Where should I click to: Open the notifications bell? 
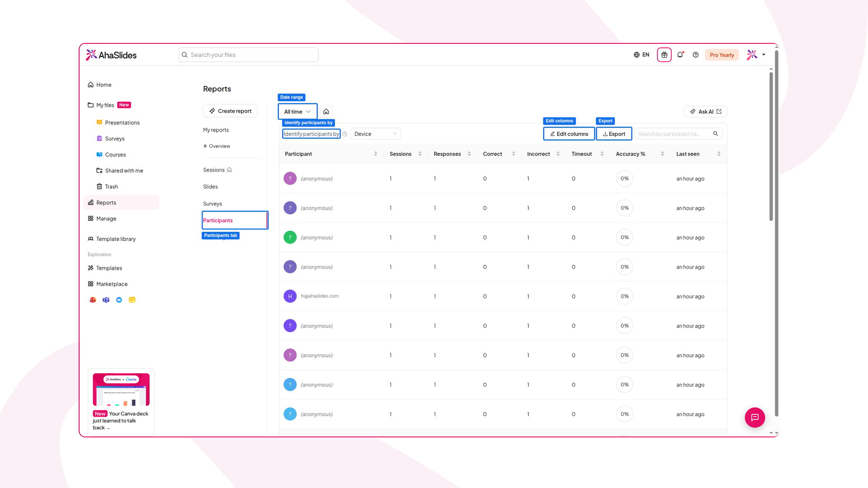(x=680, y=55)
